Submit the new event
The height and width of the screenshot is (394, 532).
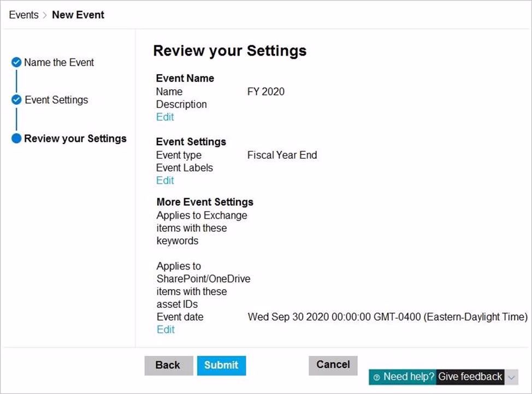[221, 366]
